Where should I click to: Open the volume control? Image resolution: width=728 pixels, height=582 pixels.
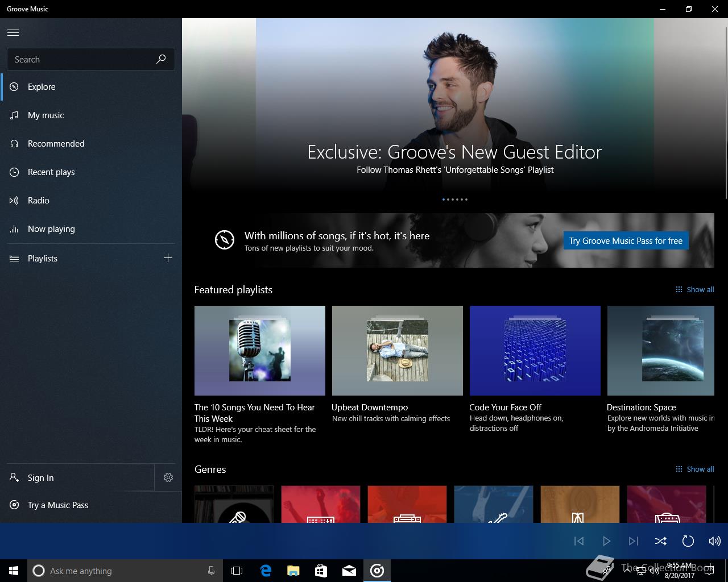click(x=715, y=541)
